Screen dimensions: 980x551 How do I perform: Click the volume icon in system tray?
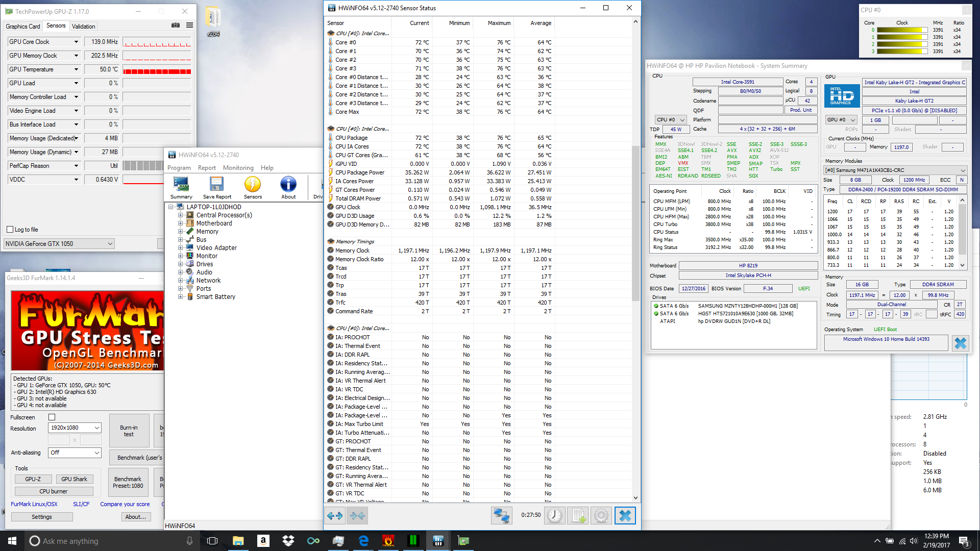[x=914, y=541]
